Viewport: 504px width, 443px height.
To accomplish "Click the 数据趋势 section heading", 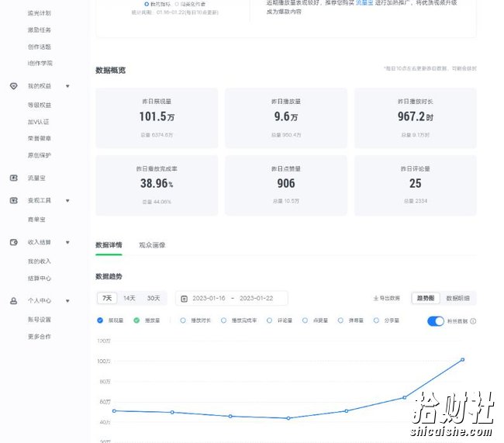I will click(x=109, y=276).
